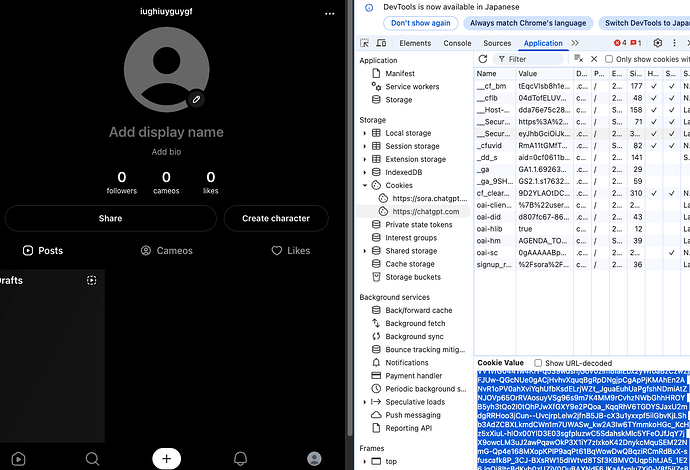Viewport: 690px width, 470px height.
Task: Select Private state tokens
Action: click(418, 225)
